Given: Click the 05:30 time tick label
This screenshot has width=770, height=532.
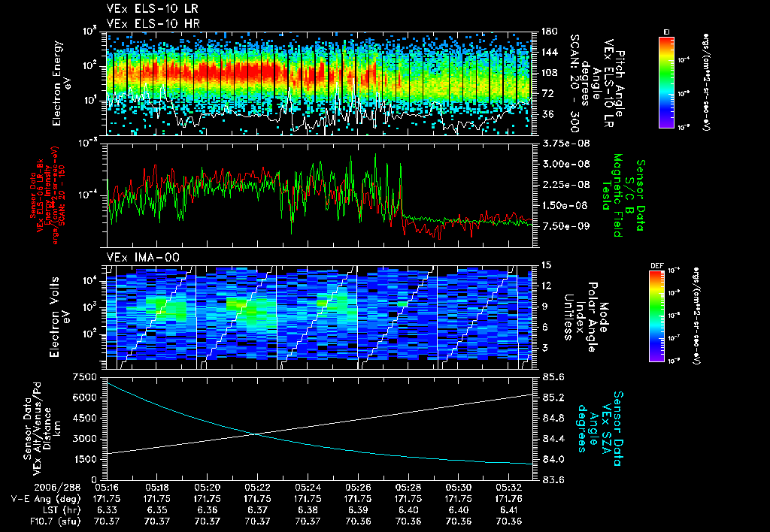Looking at the screenshot, I should point(459,488).
